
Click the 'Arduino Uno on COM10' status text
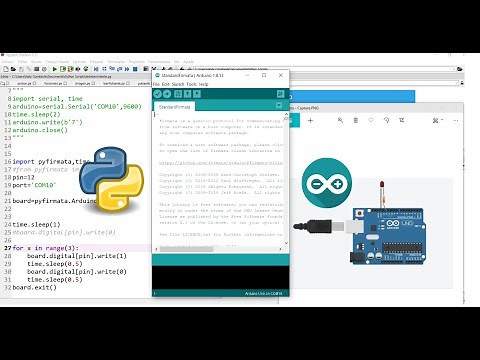click(x=264, y=293)
